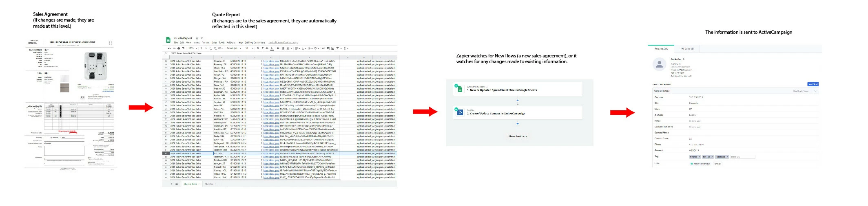Click the blue Add Field button

pos(813,84)
